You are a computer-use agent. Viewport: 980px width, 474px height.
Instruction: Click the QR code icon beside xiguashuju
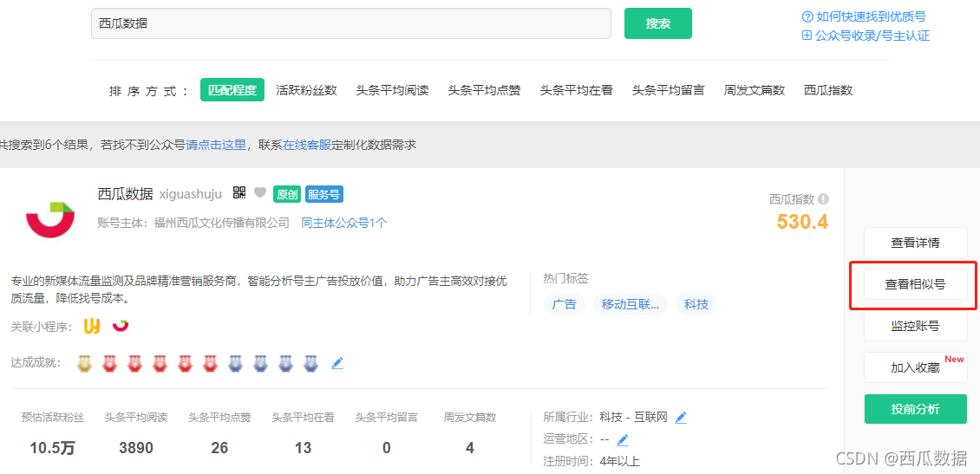pyautogui.click(x=239, y=192)
